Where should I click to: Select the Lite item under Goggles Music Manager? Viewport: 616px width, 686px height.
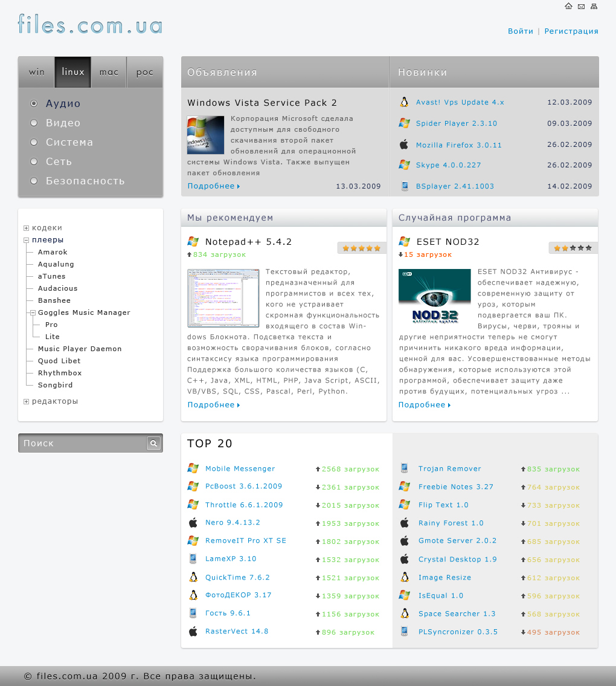coord(52,337)
